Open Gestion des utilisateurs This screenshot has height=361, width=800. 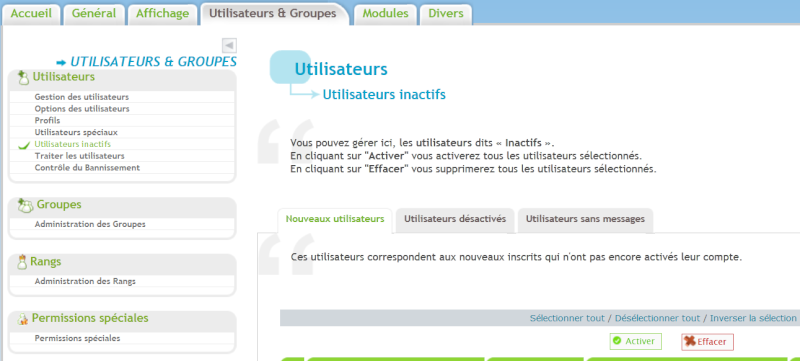82,97
